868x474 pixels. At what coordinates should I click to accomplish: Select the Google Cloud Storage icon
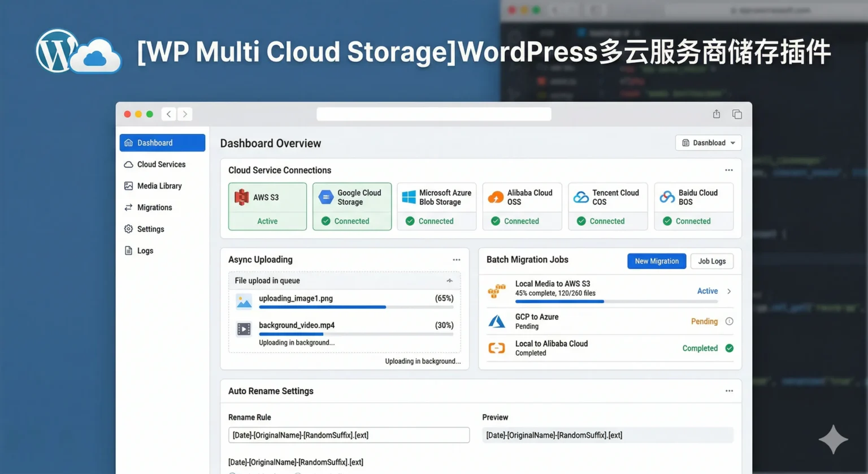point(326,196)
